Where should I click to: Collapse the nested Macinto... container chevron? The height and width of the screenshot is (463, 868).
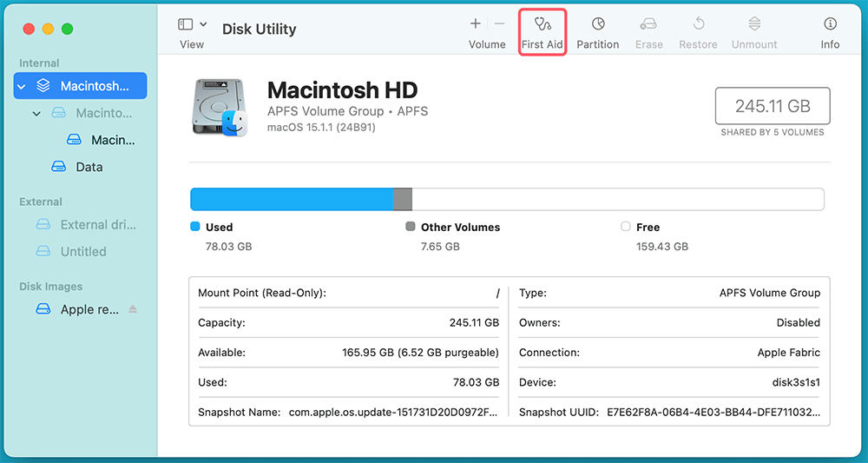[36, 114]
